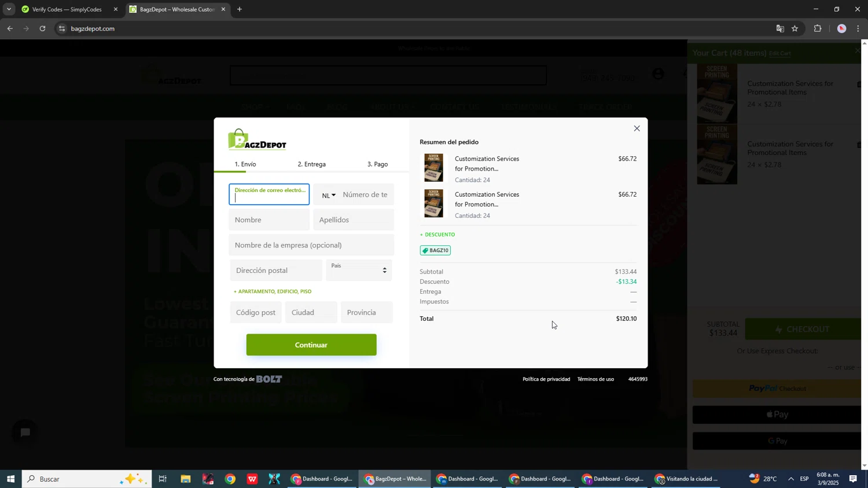
Task: Open the chat widget bubble
Action: (25, 432)
